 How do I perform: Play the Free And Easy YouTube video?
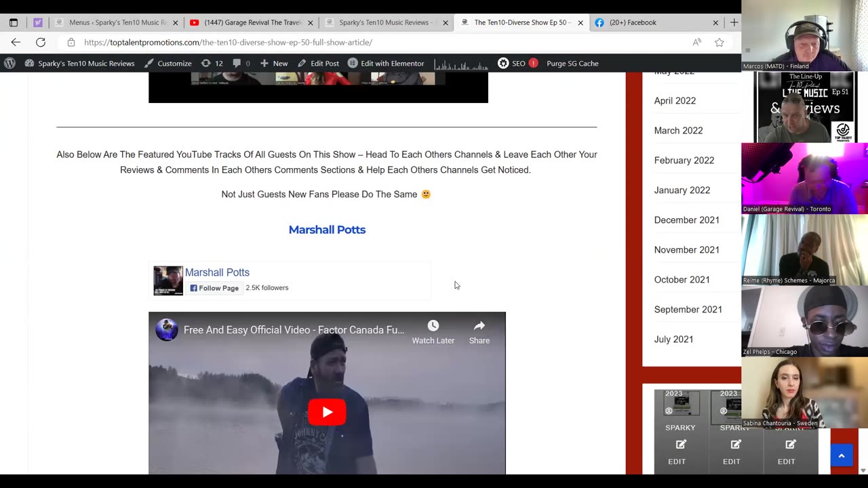(x=327, y=412)
